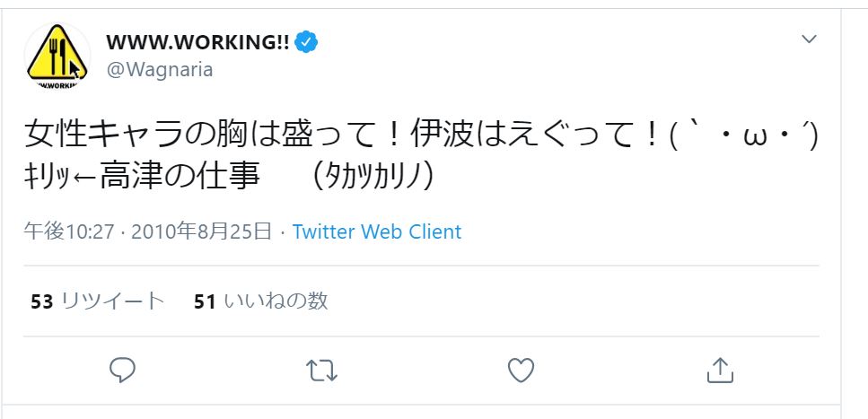Click the Twitter Web Client source link
Viewport: 868px width, 419px height.
(376, 231)
